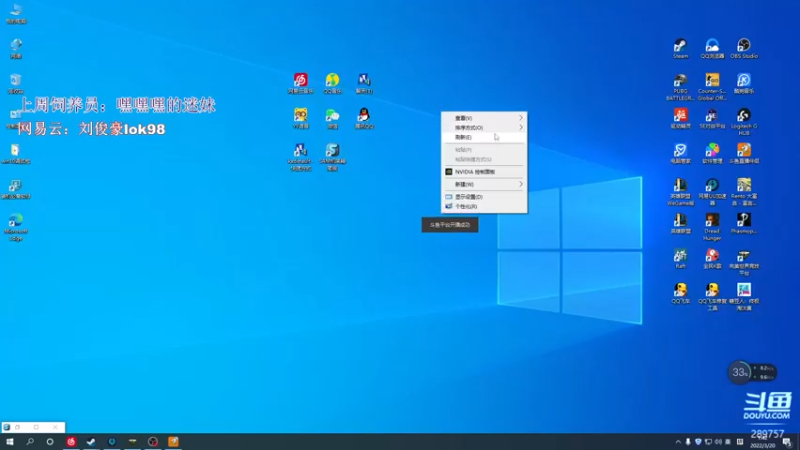Open the microphone tray icon

(688, 442)
